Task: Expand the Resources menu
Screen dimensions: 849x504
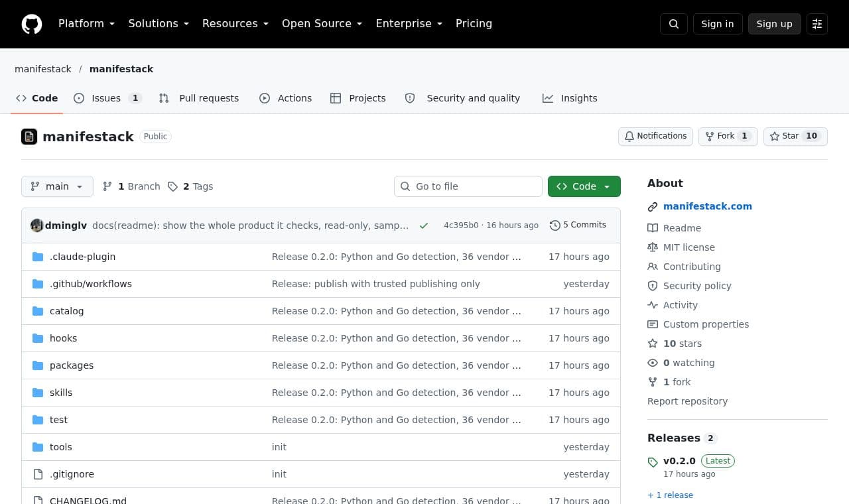Action: [235, 24]
